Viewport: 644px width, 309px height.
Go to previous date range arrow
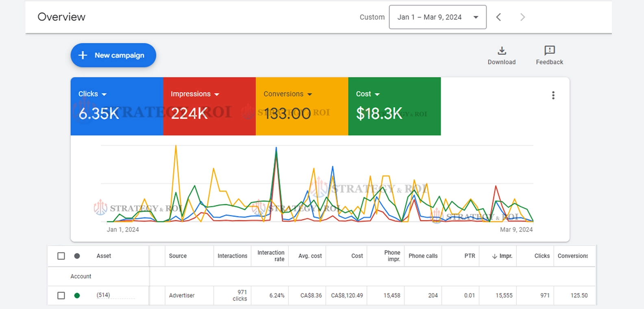click(498, 17)
